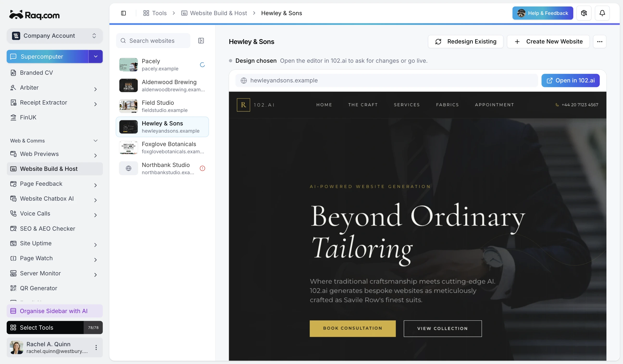Select the Pacely website

[162, 65]
